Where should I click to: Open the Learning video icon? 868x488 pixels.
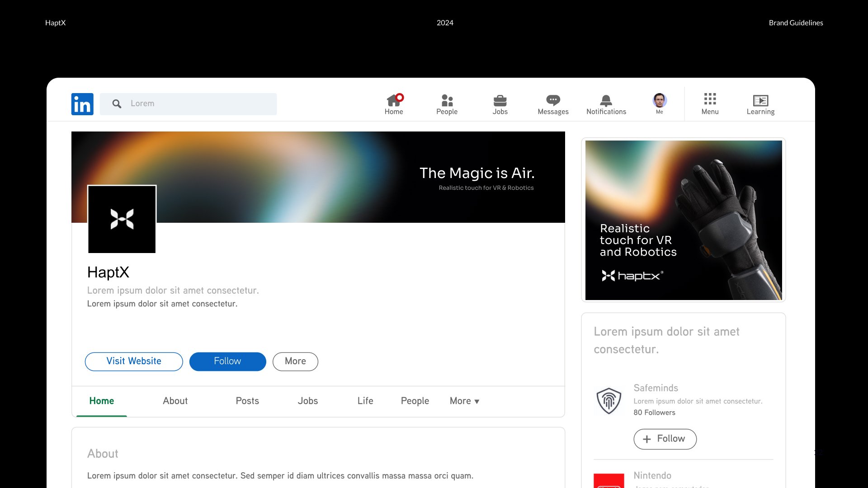point(760,100)
